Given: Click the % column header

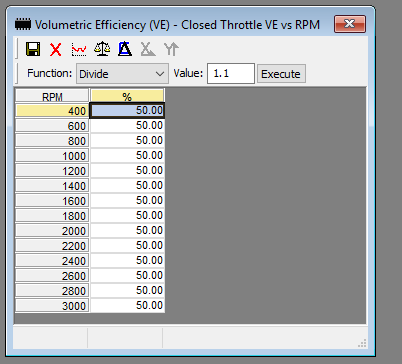Looking at the screenshot, I should [x=127, y=96].
